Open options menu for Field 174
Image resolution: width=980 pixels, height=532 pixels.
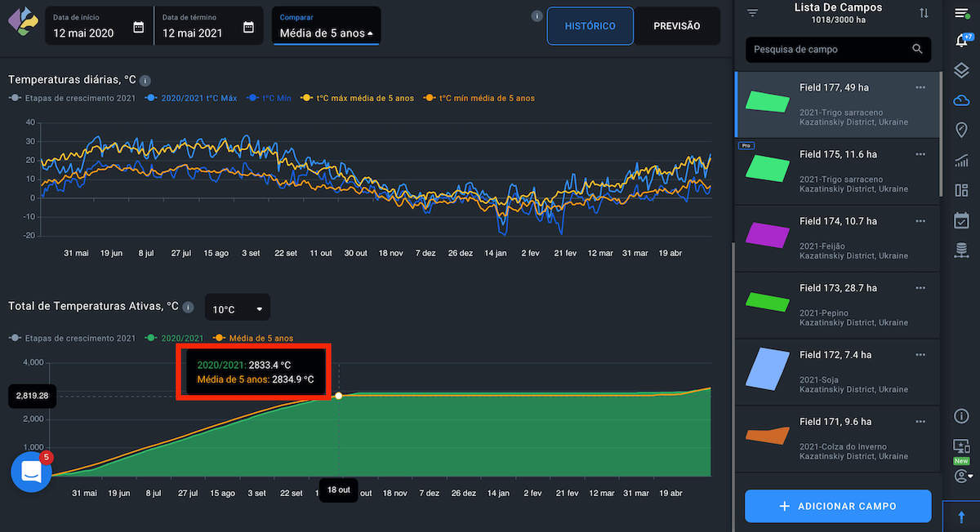coord(920,221)
